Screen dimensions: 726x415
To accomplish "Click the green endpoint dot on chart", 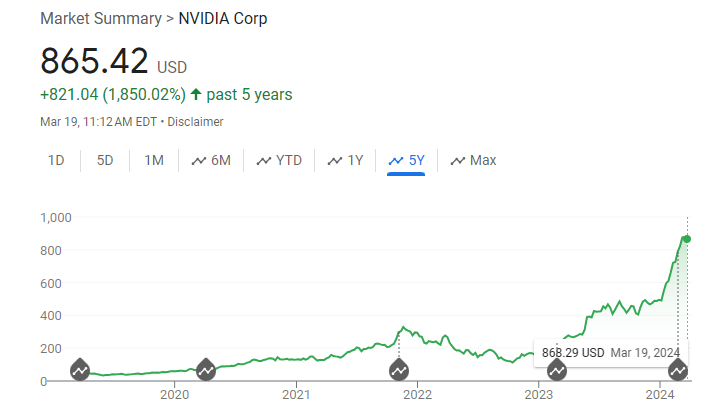I will pyautogui.click(x=687, y=238).
